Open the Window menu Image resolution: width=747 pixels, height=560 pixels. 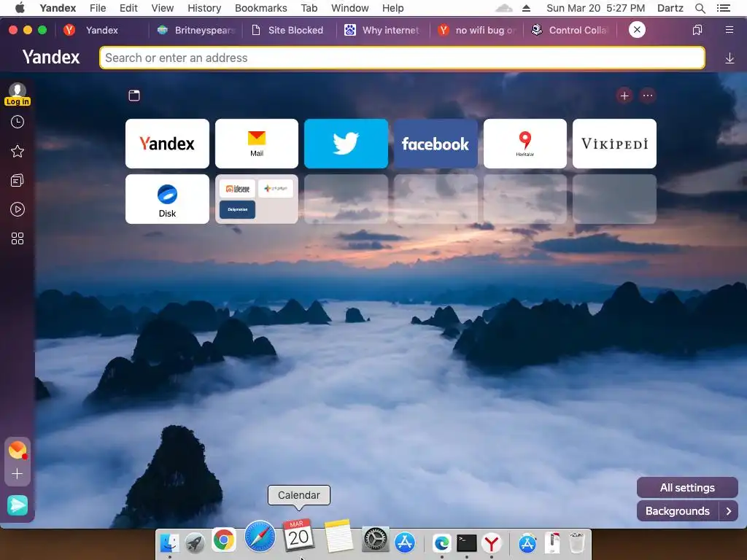349,8
